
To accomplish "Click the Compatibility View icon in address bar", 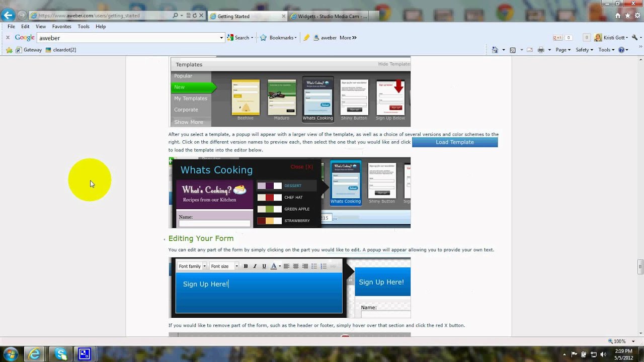I will pyautogui.click(x=188, y=16).
